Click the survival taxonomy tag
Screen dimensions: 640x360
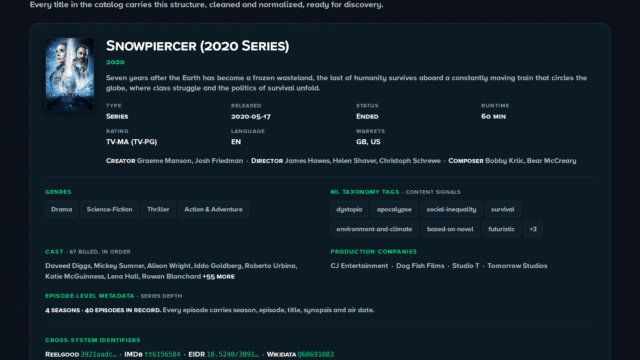click(x=503, y=209)
